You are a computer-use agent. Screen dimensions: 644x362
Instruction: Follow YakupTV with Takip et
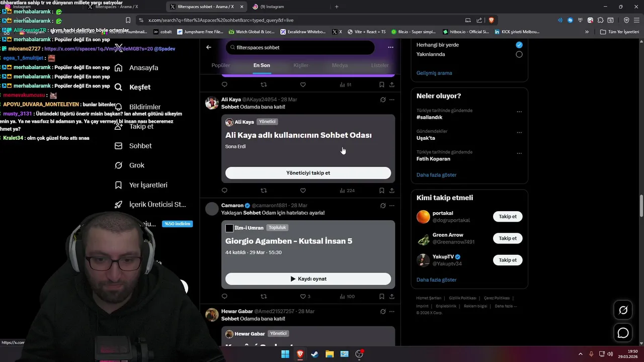coord(508,260)
